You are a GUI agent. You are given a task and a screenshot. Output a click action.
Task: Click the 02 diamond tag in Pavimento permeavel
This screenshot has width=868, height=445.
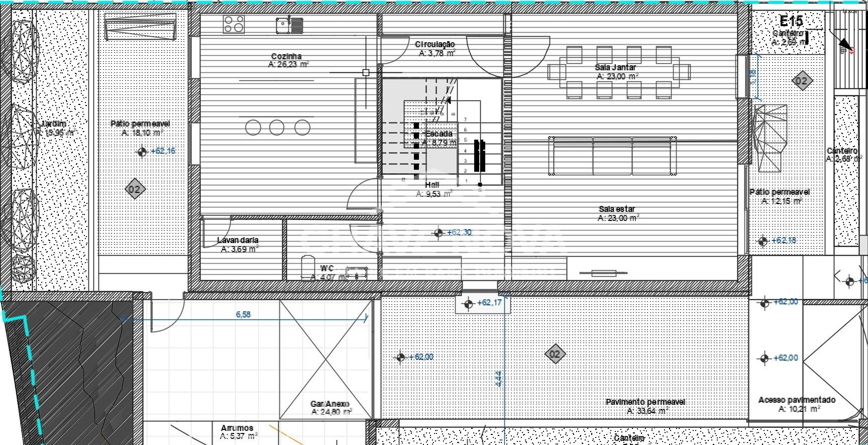point(555,354)
